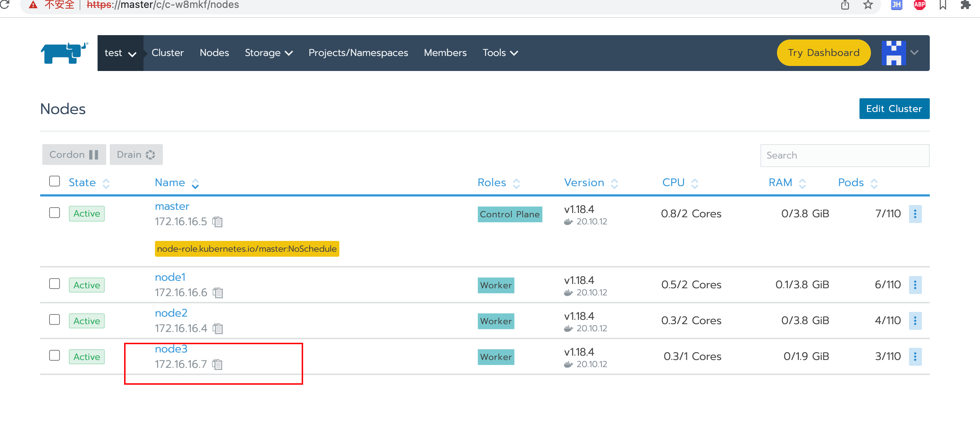This screenshot has width=980, height=441.
Task: Go to the Cluster tab
Action: pyautogui.click(x=168, y=53)
